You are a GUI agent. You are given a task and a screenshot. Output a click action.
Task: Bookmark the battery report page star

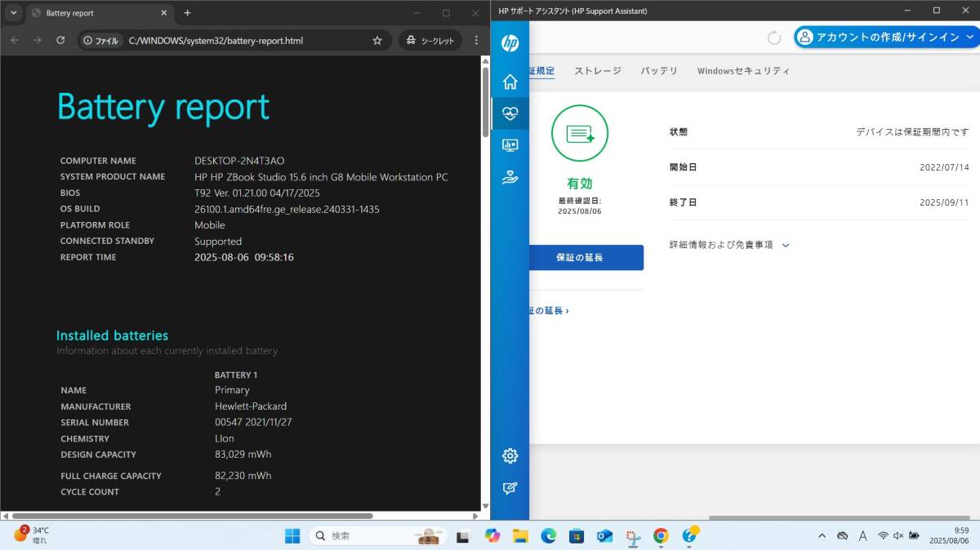pos(376,40)
